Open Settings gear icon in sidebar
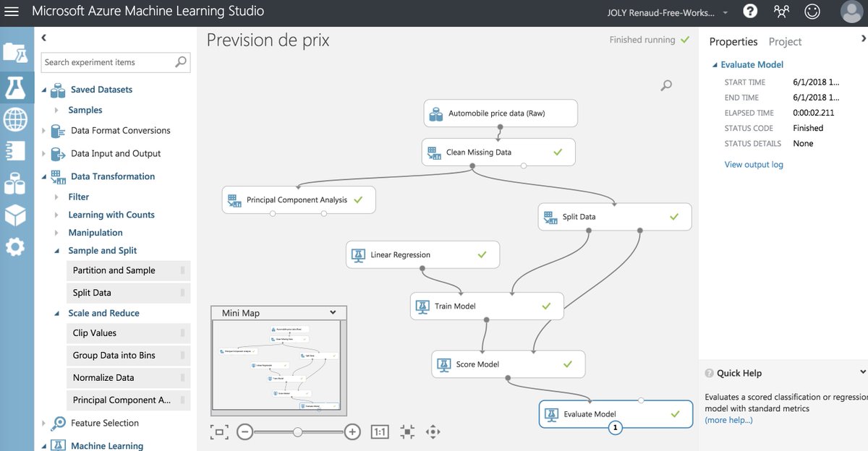This screenshot has width=868, height=451. pos(15,247)
